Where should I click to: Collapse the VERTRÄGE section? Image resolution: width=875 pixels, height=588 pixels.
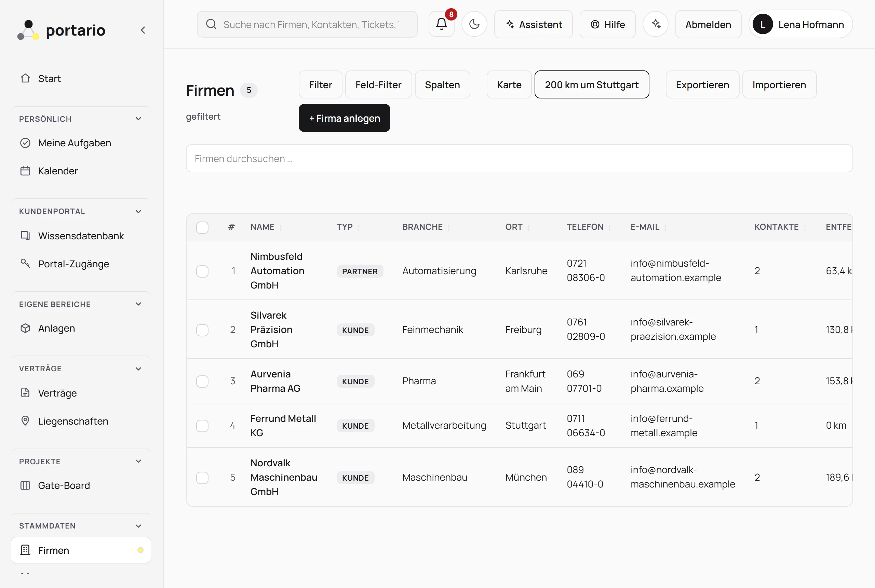tap(138, 369)
